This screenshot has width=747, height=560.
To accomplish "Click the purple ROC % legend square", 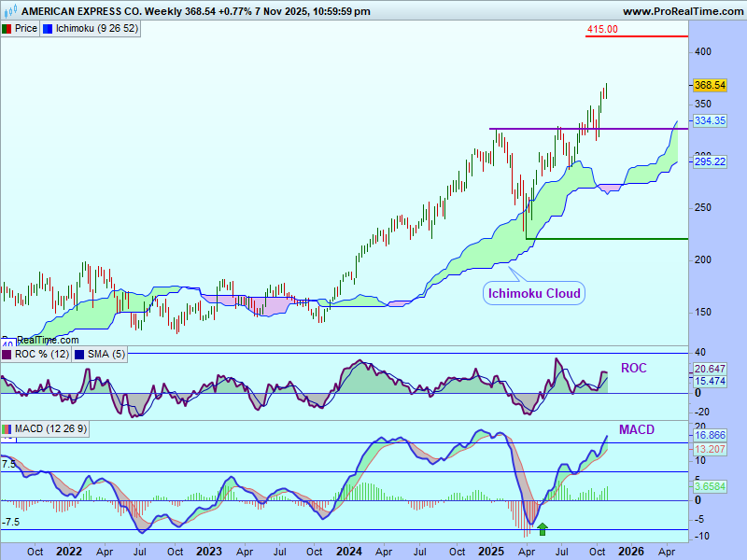I will click(7, 355).
